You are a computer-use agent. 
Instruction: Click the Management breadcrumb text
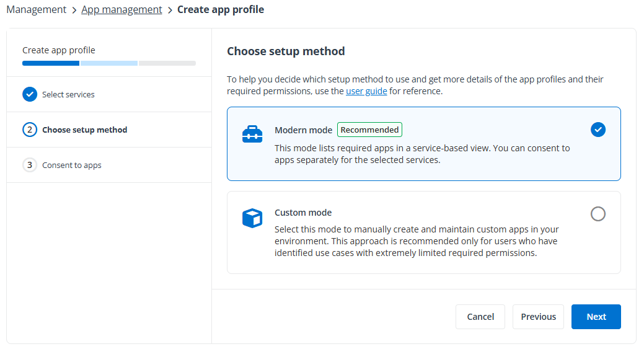36,9
